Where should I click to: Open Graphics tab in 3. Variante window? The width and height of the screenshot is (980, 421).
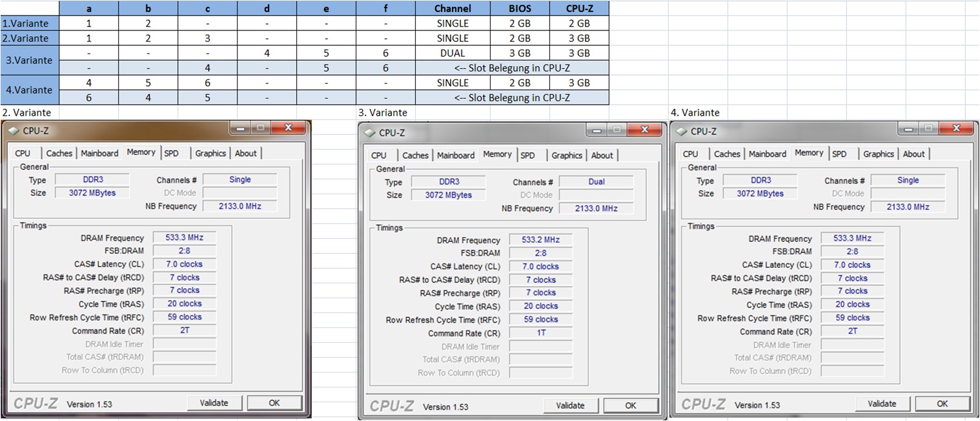(x=567, y=155)
